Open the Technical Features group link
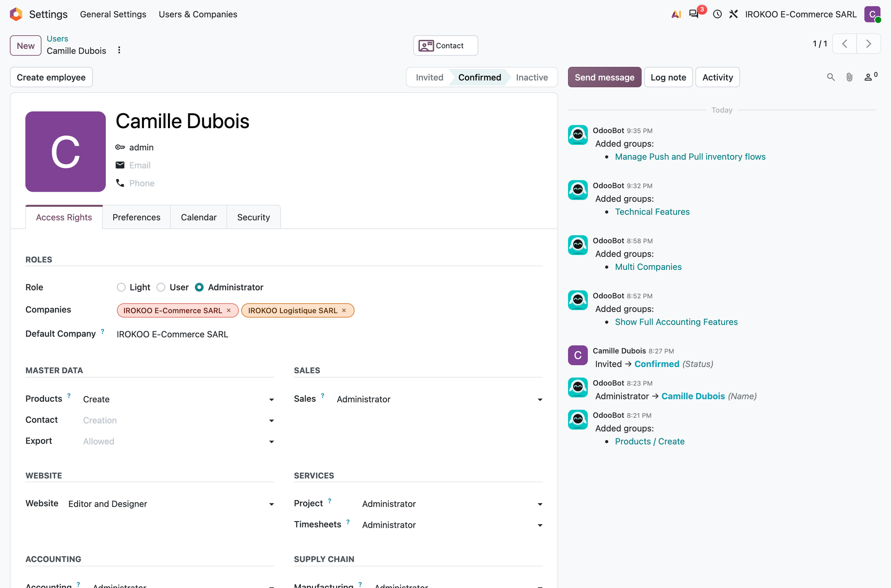 tap(652, 212)
